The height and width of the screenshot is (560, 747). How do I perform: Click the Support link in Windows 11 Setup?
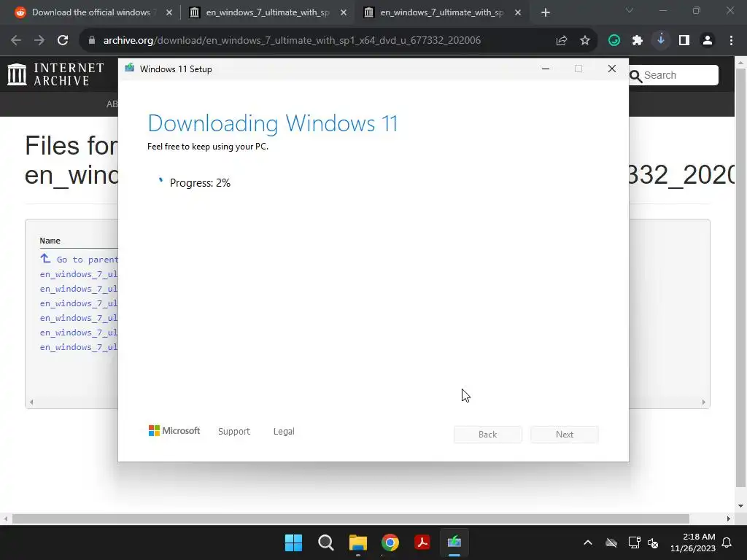[234, 432]
